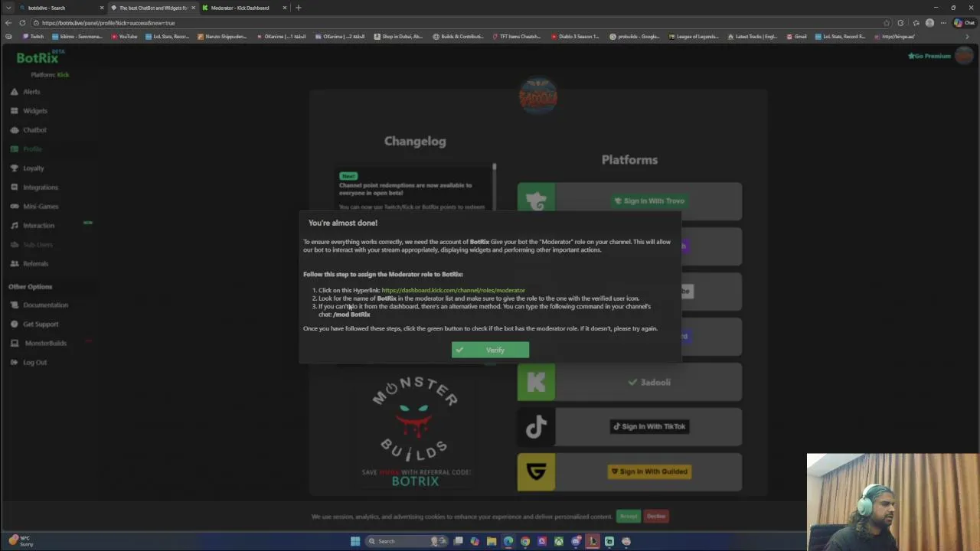
Task: Click Sign in With Trovo button
Action: coord(649,201)
